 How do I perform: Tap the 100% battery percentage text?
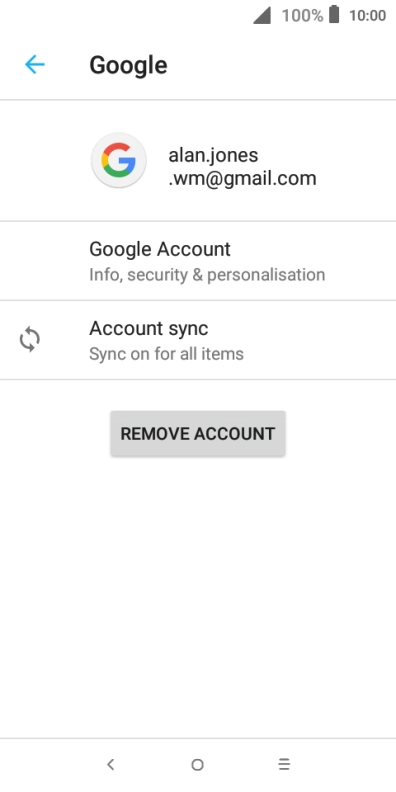302,16
